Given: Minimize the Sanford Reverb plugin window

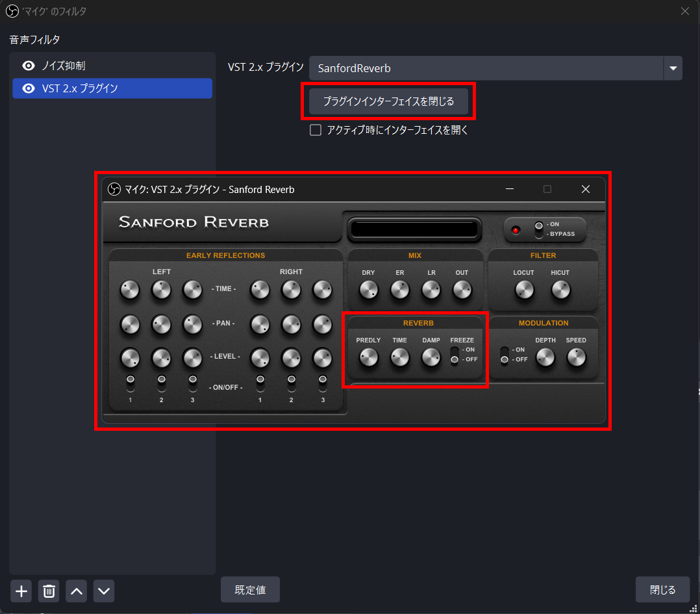Looking at the screenshot, I should tap(509, 189).
